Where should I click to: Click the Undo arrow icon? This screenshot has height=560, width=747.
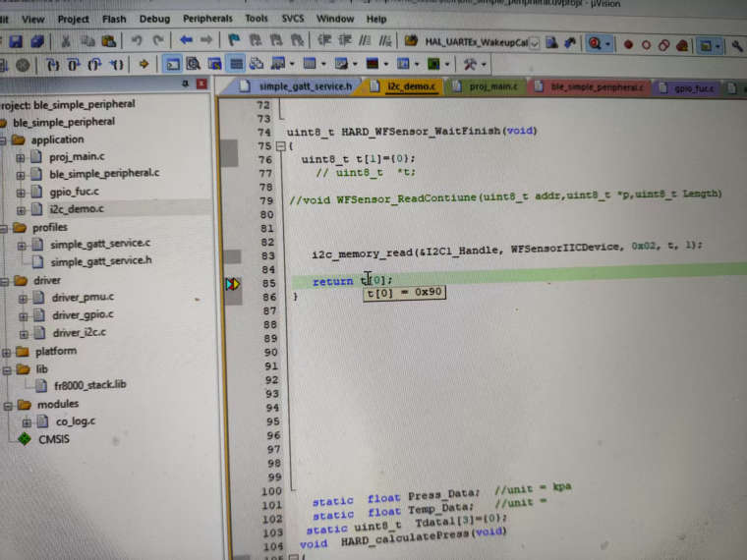(x=137, y=42)
